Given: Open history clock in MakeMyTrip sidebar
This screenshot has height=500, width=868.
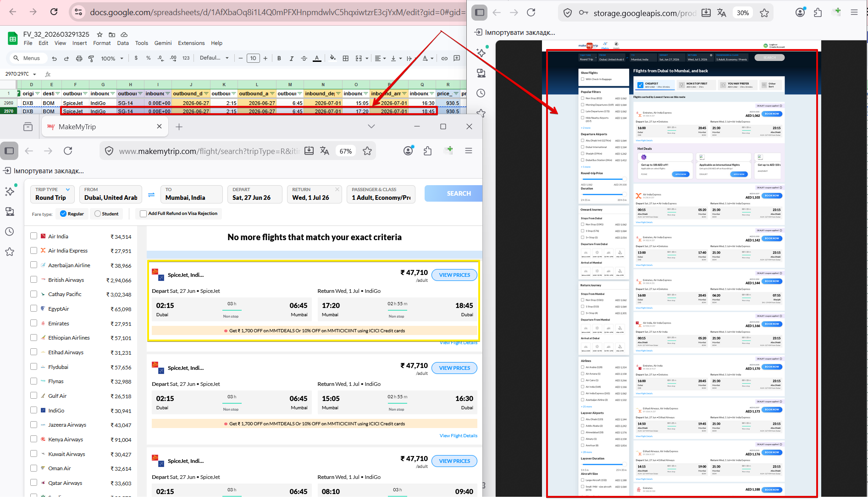Looking at the screenshot, I should coord(10,231).
